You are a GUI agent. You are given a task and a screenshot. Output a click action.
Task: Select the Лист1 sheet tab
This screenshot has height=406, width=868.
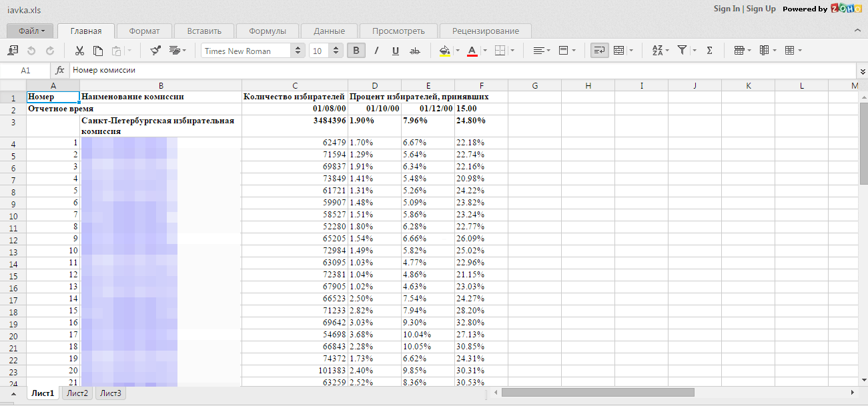[43, 393]
